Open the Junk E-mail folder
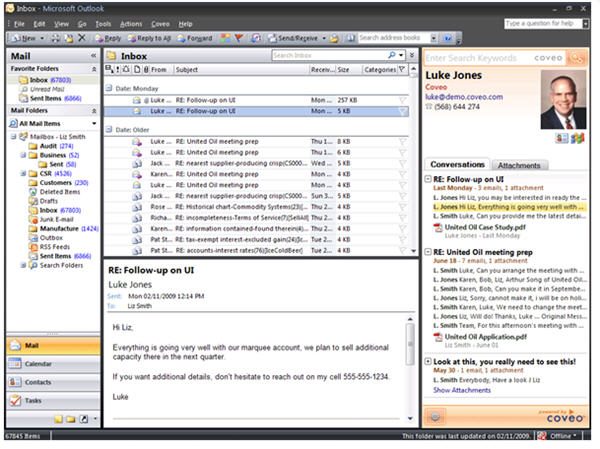This screenshot has width=600, height=449. pos(51,219)
